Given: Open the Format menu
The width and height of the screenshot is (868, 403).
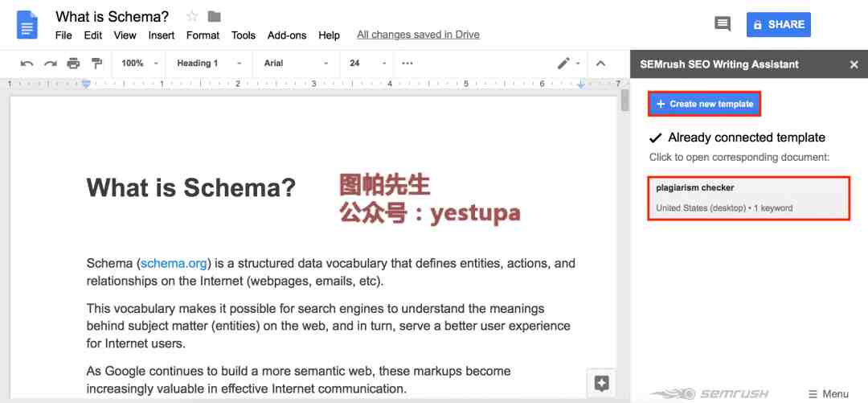Looking at the screenshot, I should coord(203,35).
